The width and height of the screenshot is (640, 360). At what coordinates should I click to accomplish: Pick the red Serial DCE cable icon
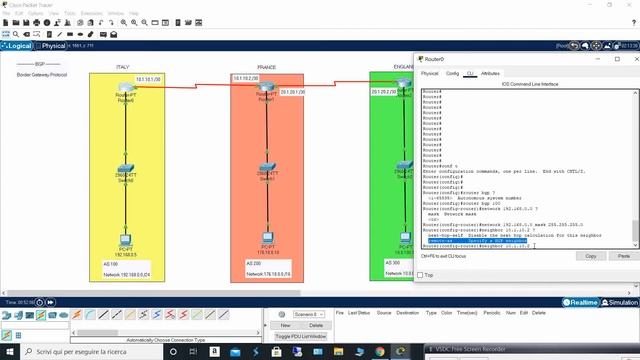tap(171, 315)
